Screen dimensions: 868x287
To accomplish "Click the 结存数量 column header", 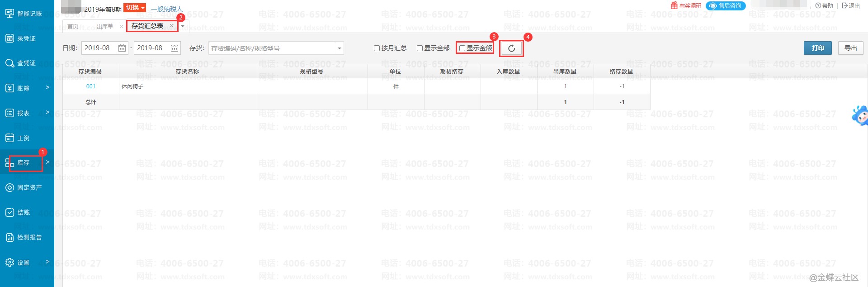I will click(x=622, y=71).
